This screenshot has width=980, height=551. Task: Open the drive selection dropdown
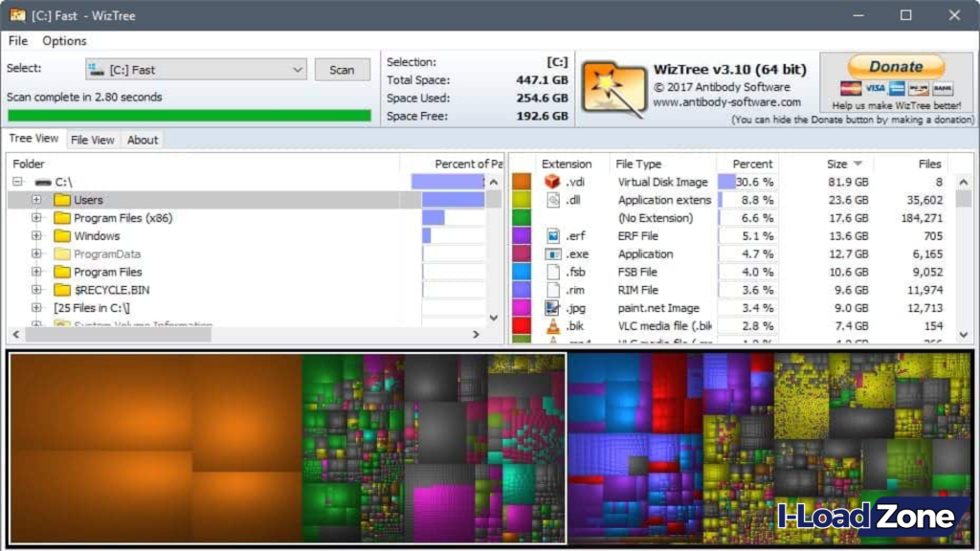(x=298, y=69)
